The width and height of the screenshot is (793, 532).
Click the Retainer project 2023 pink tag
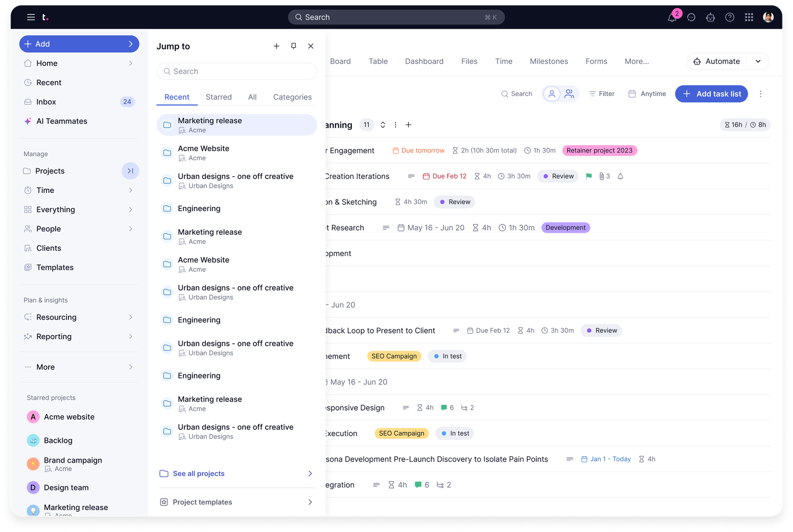tap(600, 151)
